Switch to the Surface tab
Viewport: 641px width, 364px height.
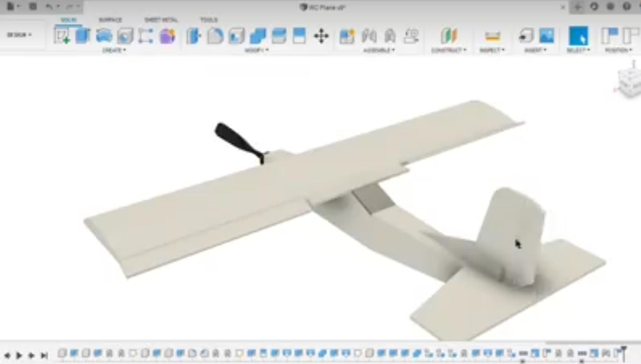coord(110,20)
